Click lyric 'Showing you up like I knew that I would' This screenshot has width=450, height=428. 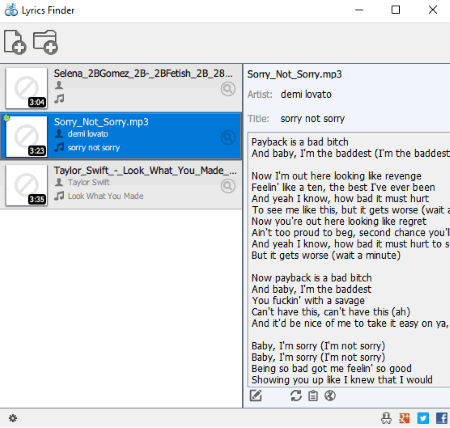[342, 380]
